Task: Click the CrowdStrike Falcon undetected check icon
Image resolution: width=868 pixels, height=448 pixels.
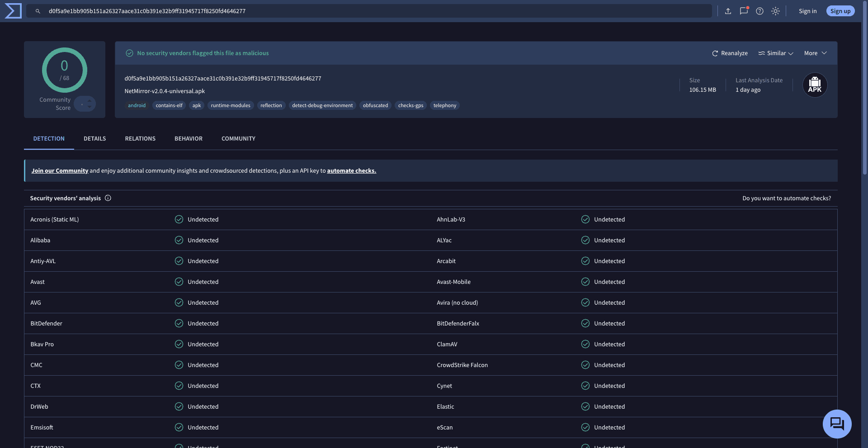Action: [x=585, y=365]
